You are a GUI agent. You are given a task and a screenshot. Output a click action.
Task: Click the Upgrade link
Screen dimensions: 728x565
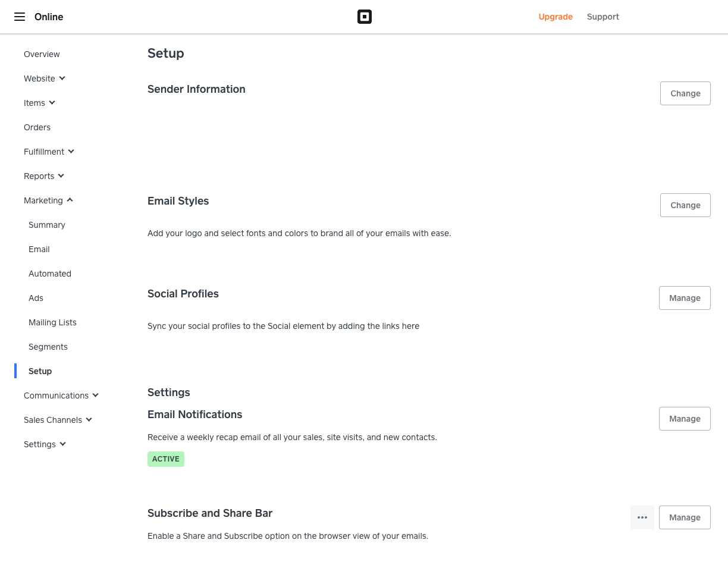pos(556,17)
